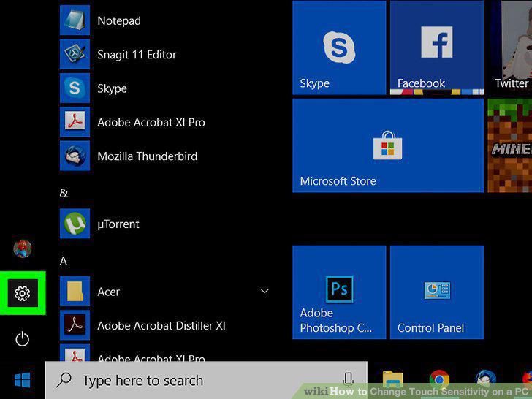Click the Acer folder icon

pyautogui.click(x=75, y=291)
